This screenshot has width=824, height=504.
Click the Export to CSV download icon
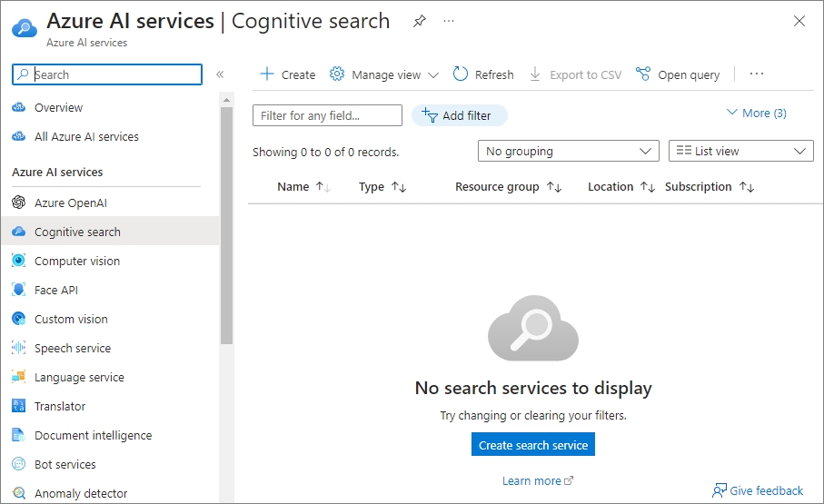[x=535, y=74]
